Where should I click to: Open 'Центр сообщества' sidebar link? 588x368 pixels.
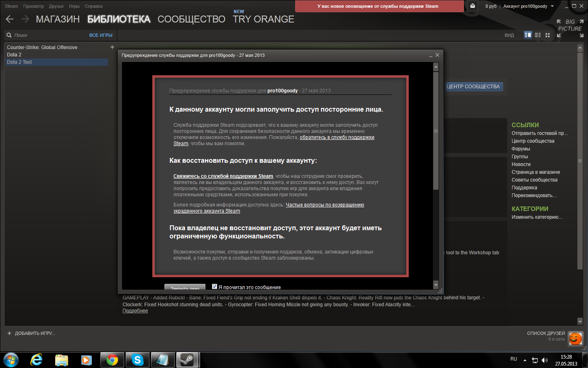[x=533, y=141]
